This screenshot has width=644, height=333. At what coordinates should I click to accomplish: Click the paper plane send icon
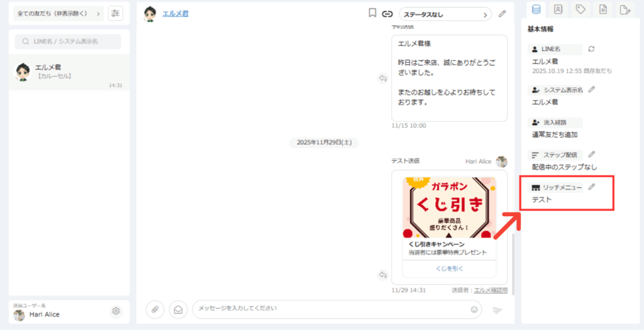497,310
